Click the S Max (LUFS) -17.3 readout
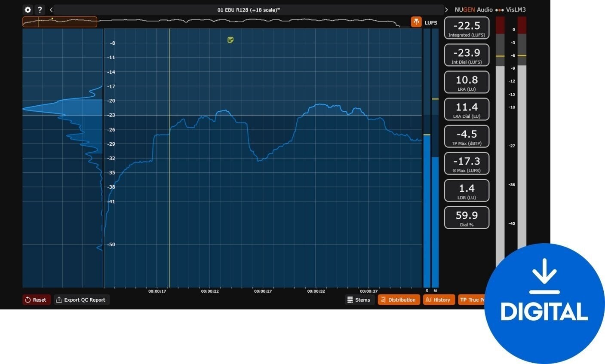 coord(467,163)
